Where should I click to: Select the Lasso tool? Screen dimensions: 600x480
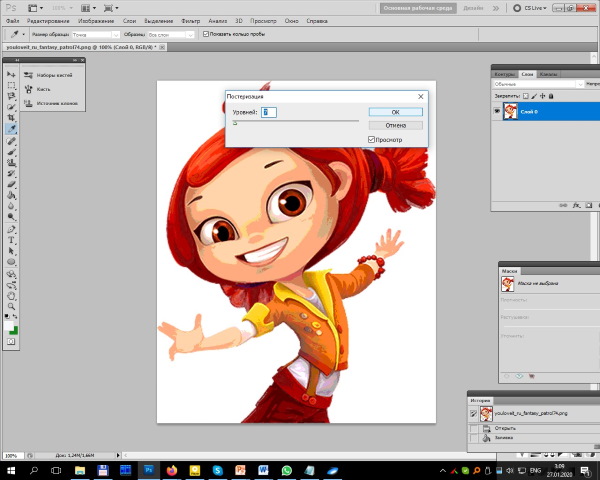pos(11,96)
